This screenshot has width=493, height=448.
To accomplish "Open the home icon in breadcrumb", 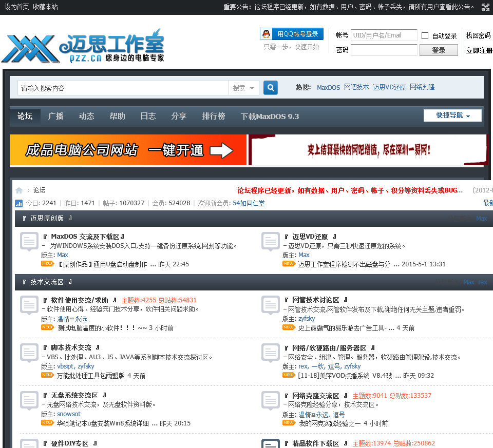I will tap(19, 190).
